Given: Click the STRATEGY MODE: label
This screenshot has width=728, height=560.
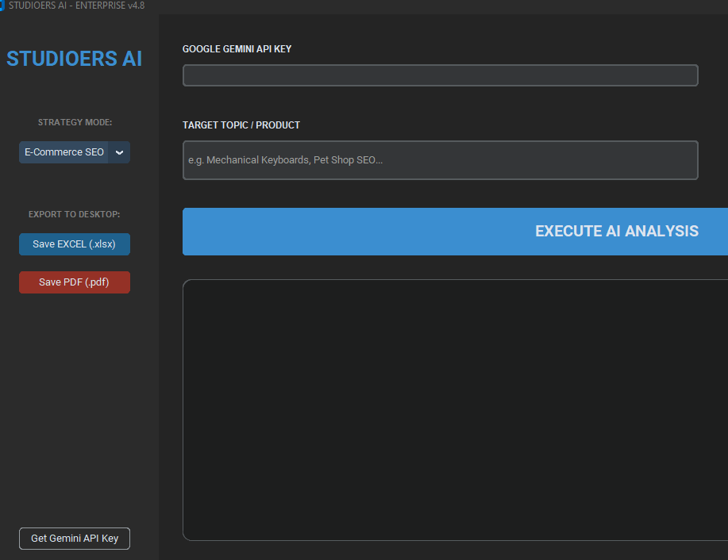Looking at the screenshot, I should [75, 122].
